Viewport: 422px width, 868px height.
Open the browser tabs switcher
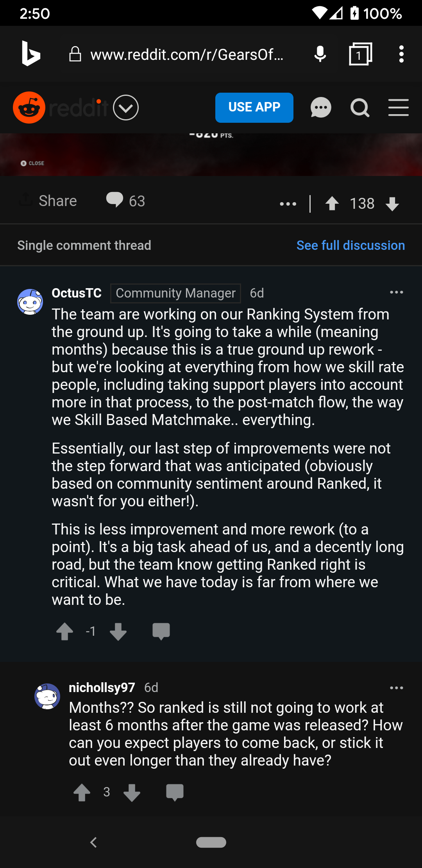click(360, 54)
